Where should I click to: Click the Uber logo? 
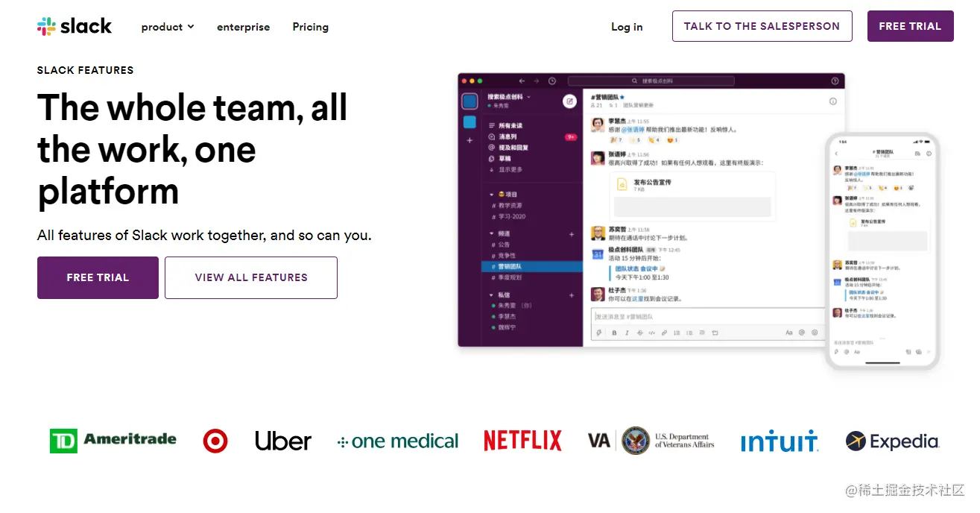pyautogui.click(x=283, y=441)
